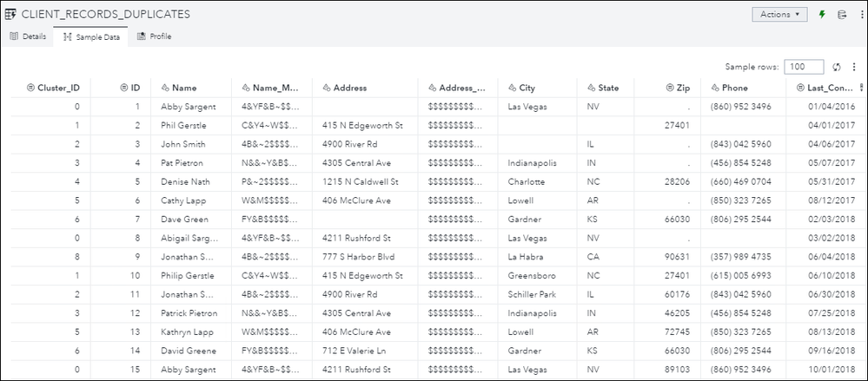Screen dimensions: 868x381
Task: Open the Profile tab
Action: pos(154,36)
